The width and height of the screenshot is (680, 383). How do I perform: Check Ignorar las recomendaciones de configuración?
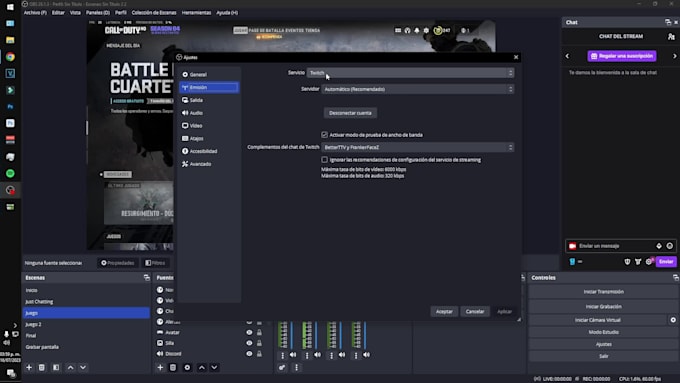point(324,160)
